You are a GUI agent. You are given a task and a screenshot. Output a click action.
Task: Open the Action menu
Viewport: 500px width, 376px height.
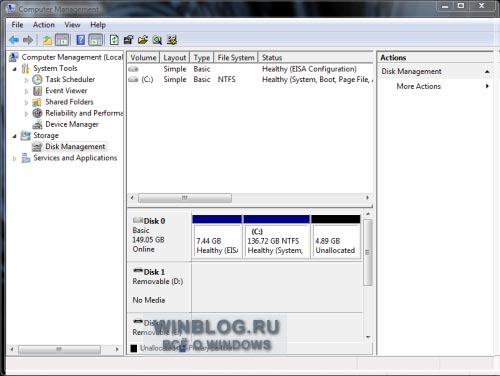click(x=44, y=25)
